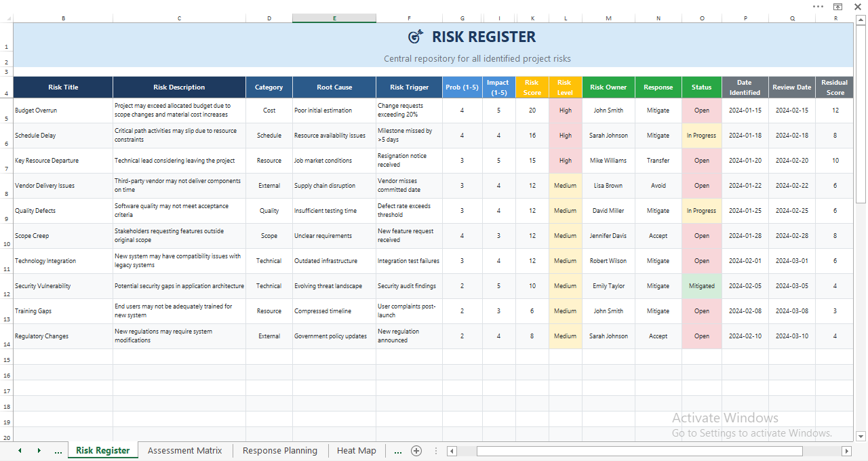Click the horizontal scrollbar thumb
This screenshot has height=461, width=868.
[x=639, y=451]
